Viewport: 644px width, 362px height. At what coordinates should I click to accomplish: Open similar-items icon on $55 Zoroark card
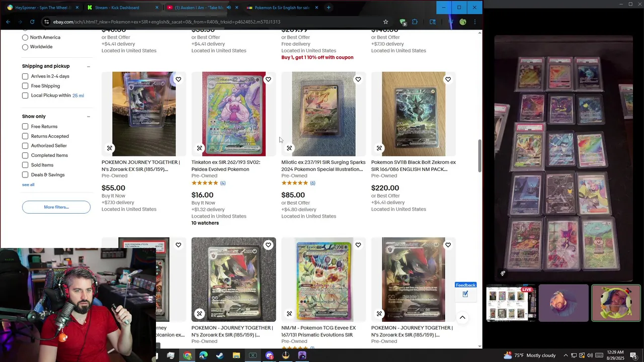coord(110,148)
